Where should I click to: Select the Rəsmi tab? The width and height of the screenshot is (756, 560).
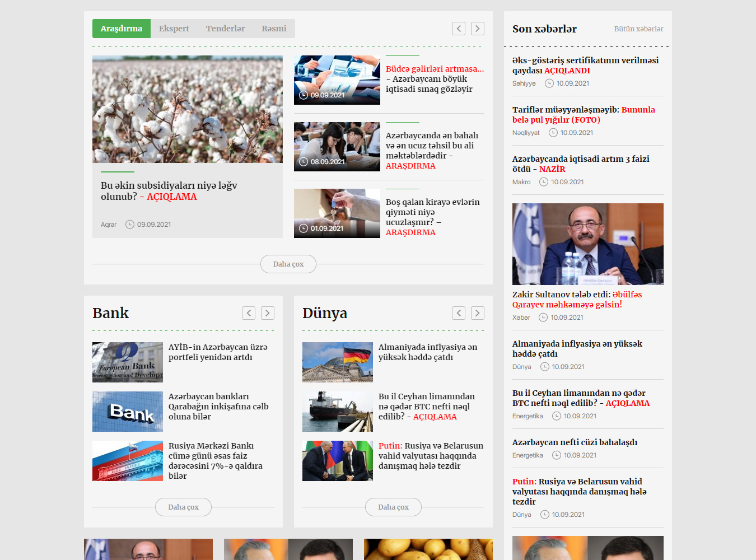[274, 29]
